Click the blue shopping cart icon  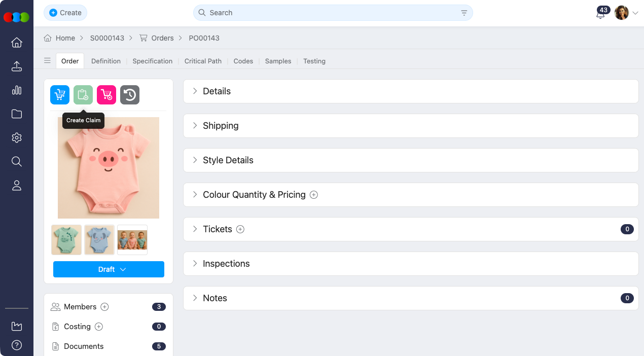tap(60, 95)
